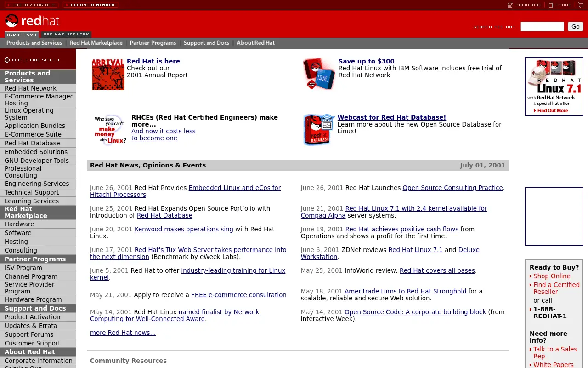This screenshot has width=588, height=368.
Task: Open the About Red Hat top menu
Action: pyautogui.click(x=256, y=43)
